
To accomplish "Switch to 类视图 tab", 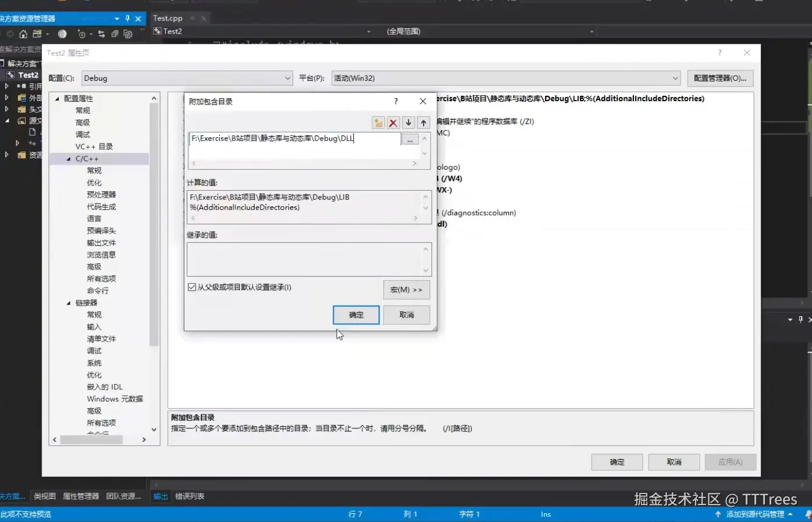I will [45, 496].
